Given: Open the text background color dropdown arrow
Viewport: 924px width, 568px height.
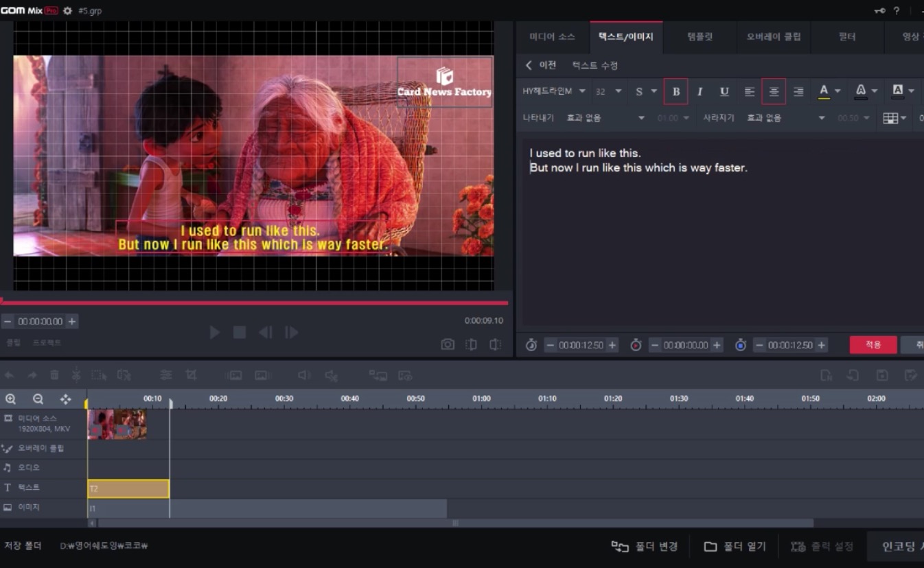Looking at the screenshot, I should (x=912, y=91).
